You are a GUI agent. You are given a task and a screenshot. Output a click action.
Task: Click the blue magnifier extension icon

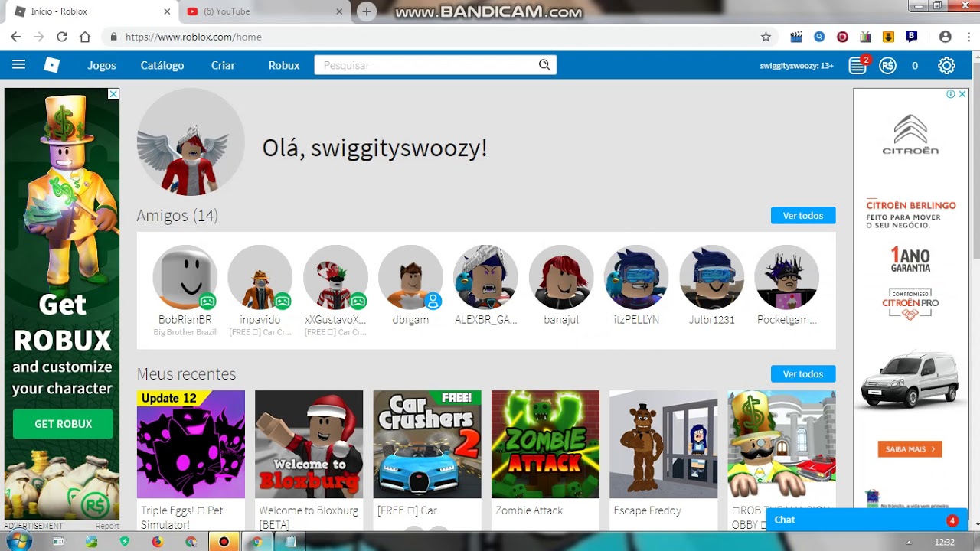819,37
